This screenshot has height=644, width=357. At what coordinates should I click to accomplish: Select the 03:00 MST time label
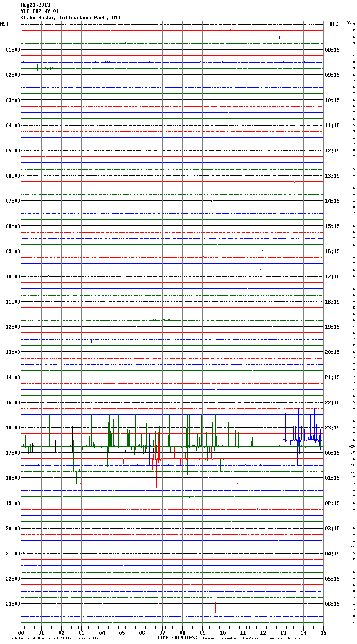[x=13, y=100]
